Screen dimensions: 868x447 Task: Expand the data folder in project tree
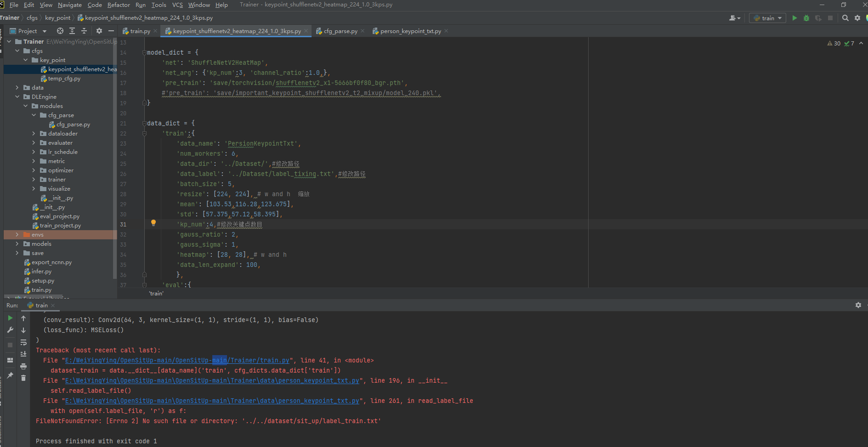[17, 87]
